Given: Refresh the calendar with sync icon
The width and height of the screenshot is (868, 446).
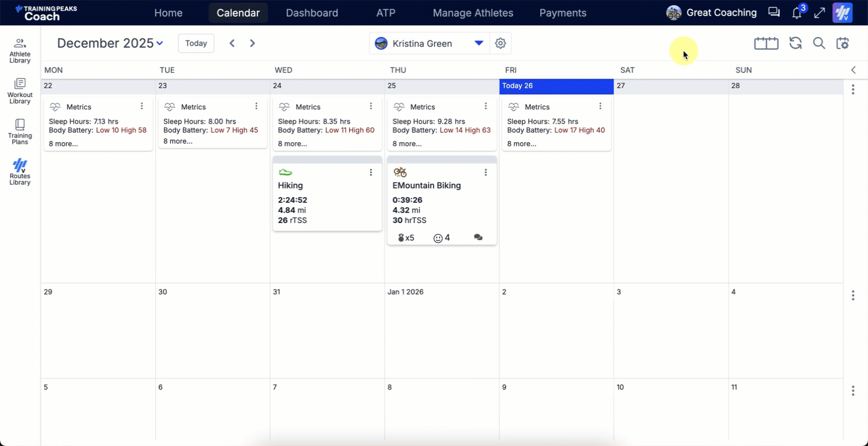Looking at the screenshot, I should [x=795, y=43].
